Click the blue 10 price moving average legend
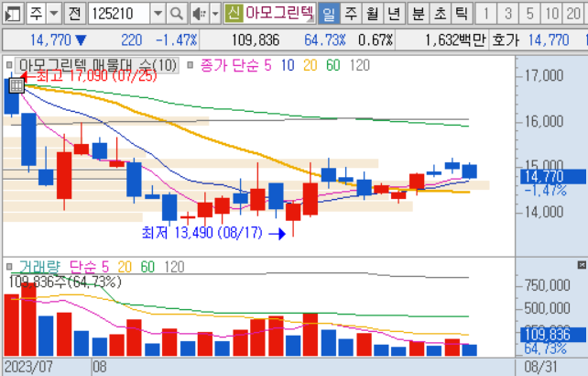The image size is (588, 376). pos(288,65)
